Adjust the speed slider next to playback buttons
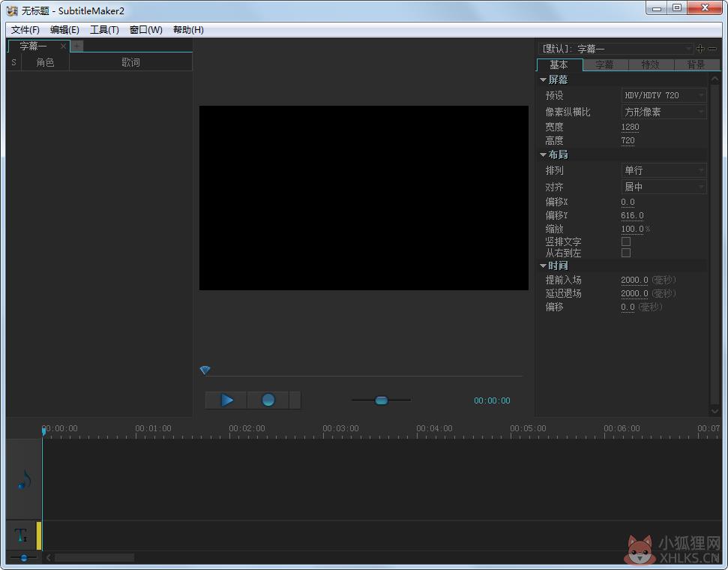Viewport: 728px width, 570px height. pos(381,400)
